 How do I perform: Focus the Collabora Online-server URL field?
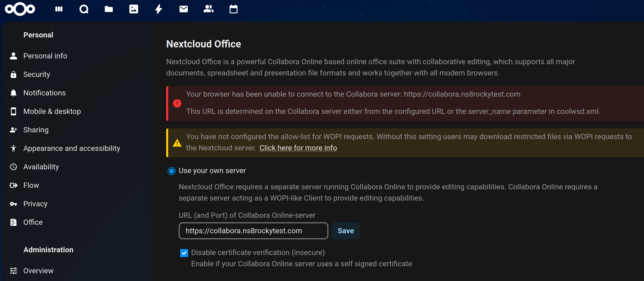(x=253, y=231)
